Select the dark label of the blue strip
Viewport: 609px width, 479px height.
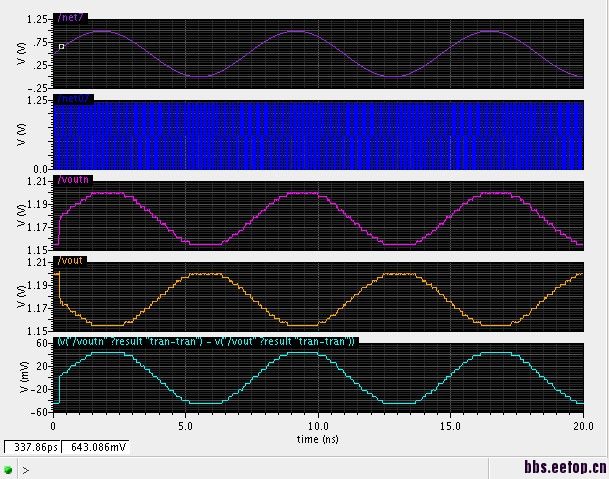point(73,99)
